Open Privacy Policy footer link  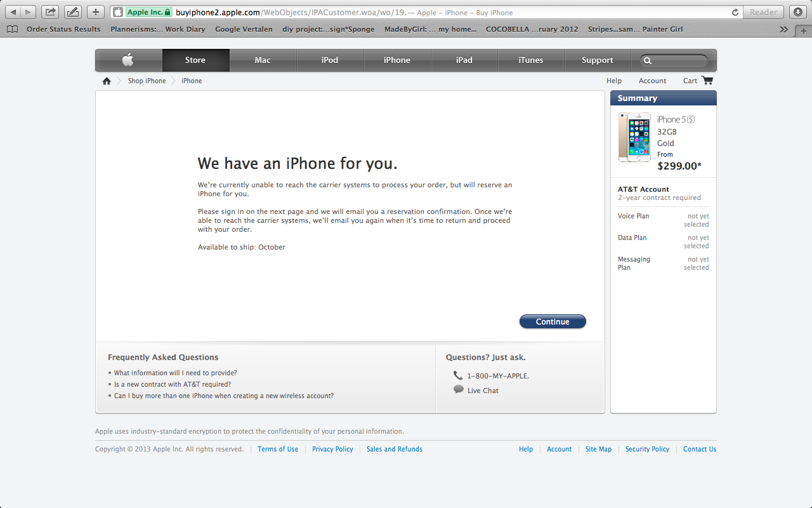(x=332, y=449)
